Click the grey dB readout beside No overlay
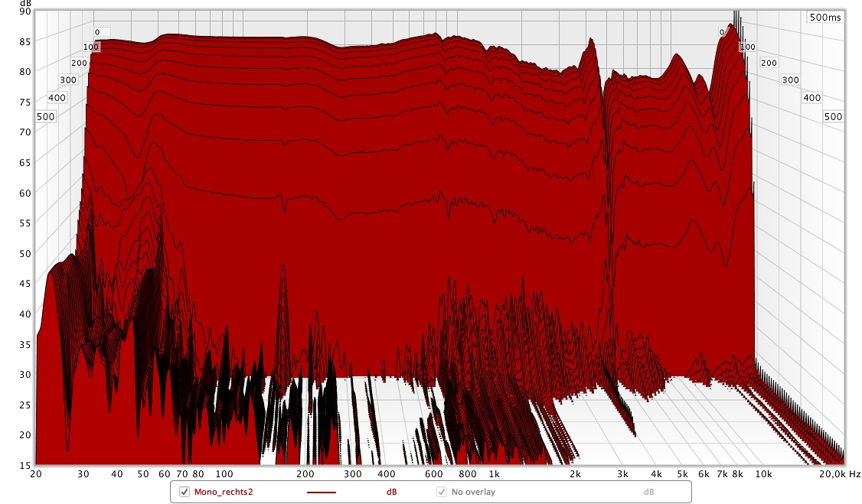This screenshot has width=862, height=504. pos(648,492)
